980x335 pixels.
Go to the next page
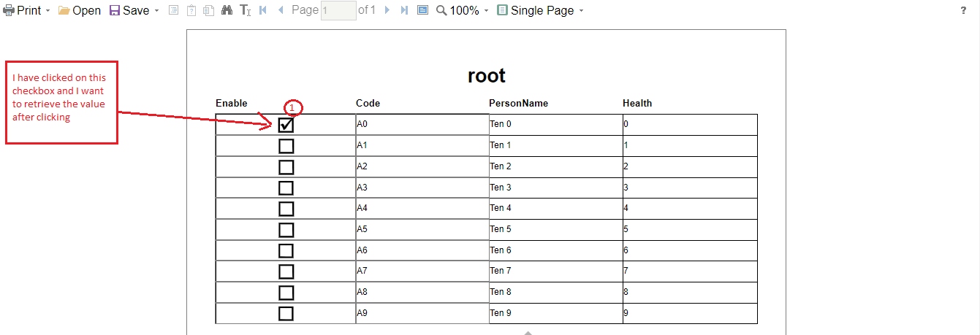(387, 10)
